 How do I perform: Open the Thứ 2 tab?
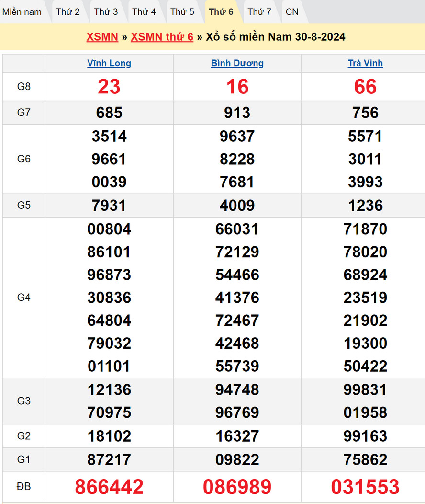[67, 12]
